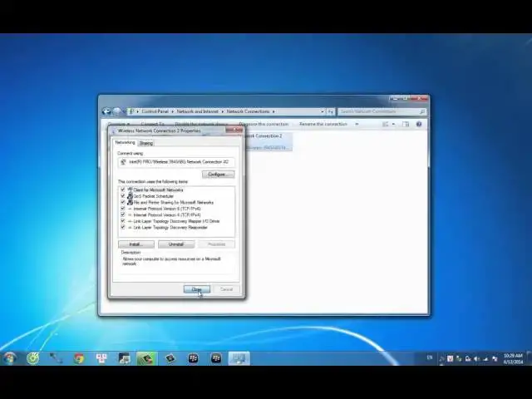Switch to the Sharing tab
This screenshot has height=399, width=532.
pos(146,143)
